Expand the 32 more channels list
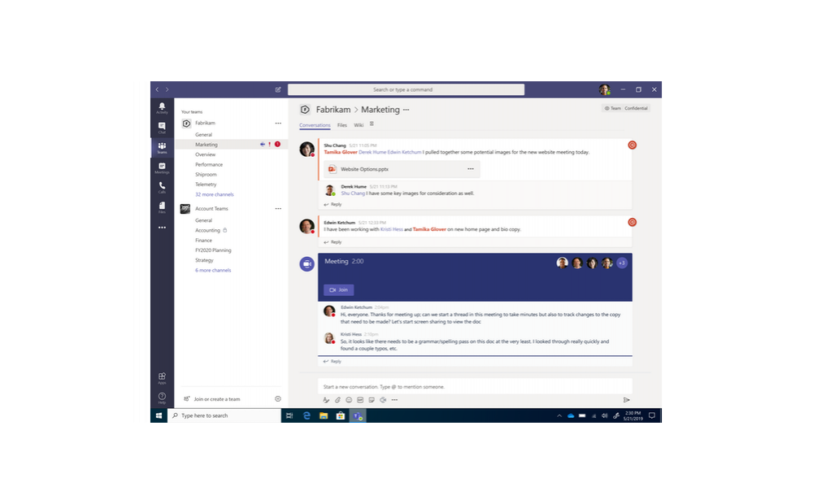 214,194
